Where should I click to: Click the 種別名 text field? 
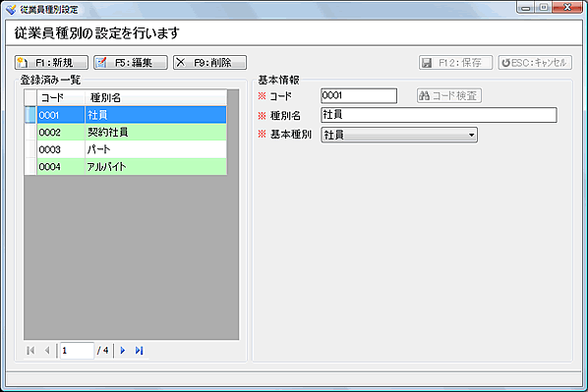click(439, 115)
